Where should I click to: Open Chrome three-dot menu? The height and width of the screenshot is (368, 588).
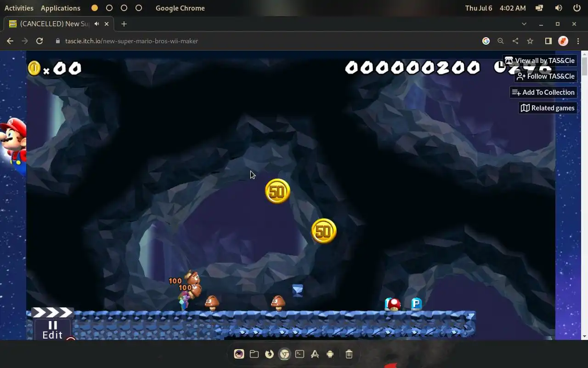578,41
